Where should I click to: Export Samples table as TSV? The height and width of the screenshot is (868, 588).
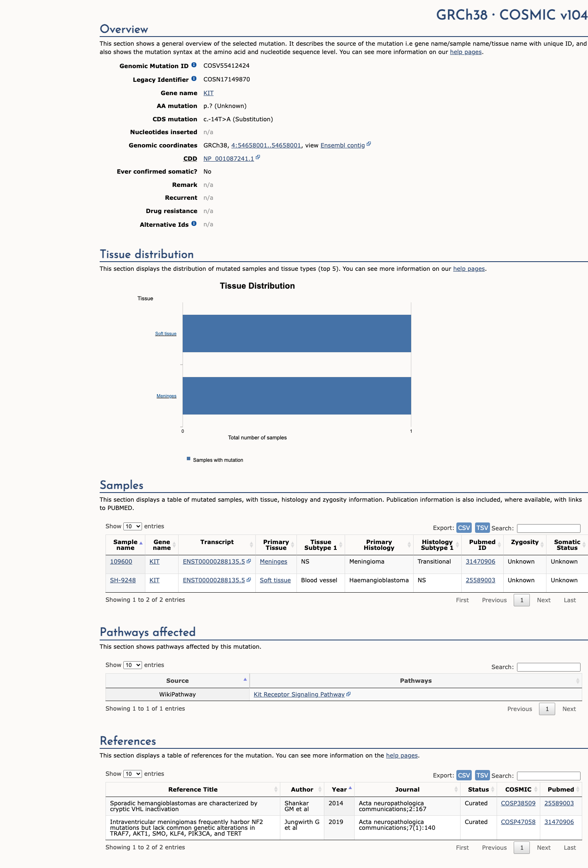[482, 527]
